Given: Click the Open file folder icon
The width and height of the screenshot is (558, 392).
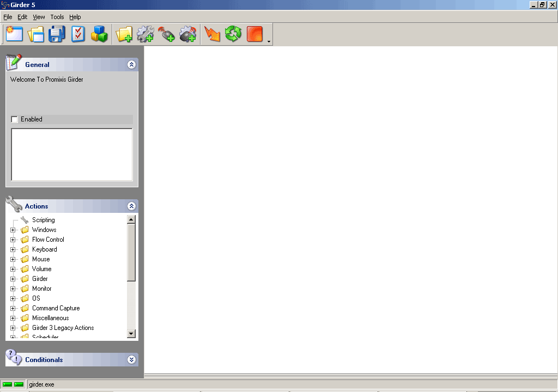Looking at the screenshot, I should pos(35,34).
